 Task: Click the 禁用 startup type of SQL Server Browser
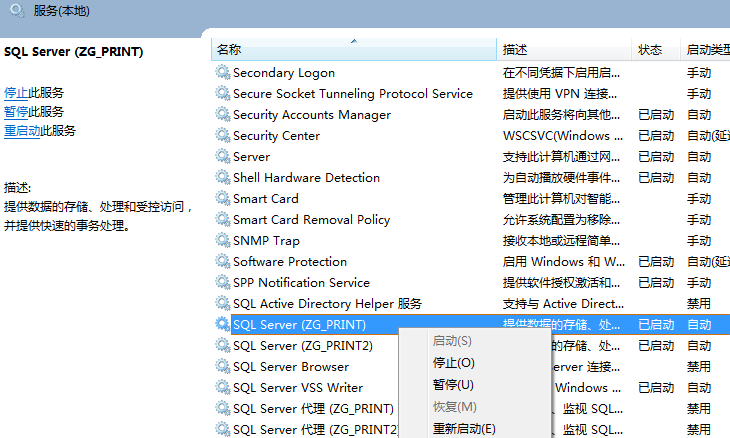(x=699, y=367)
